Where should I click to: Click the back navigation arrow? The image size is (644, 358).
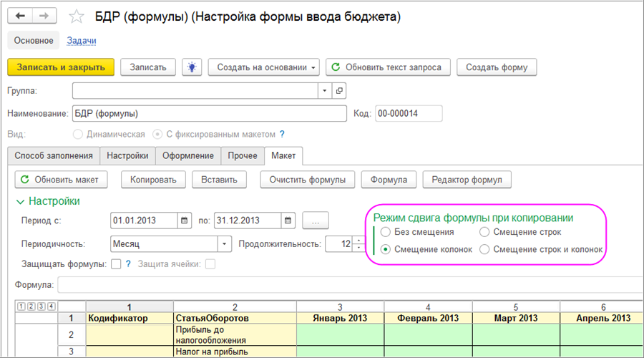point(21,16)
